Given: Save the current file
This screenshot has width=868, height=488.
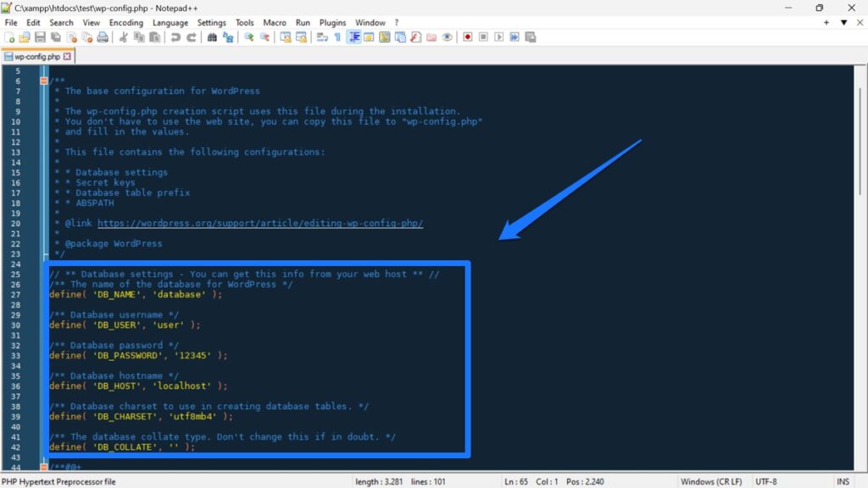Looking at the screenshot, I should [41, 36].
